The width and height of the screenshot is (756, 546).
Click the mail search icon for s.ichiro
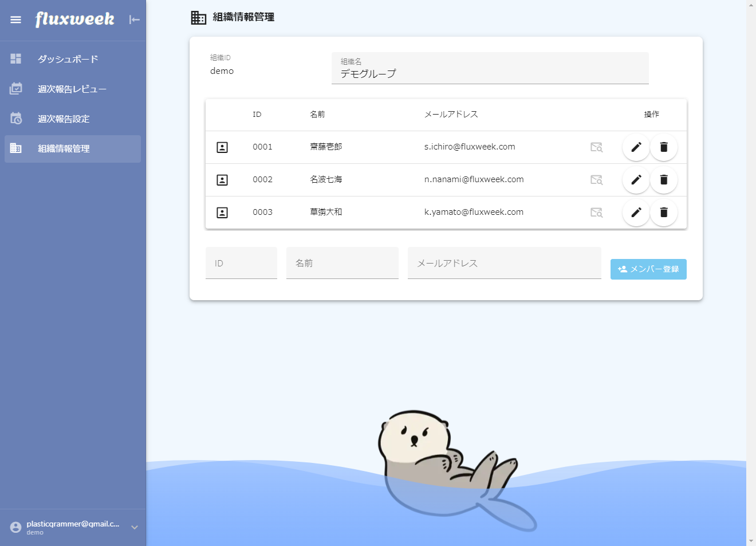coord(596,147)
